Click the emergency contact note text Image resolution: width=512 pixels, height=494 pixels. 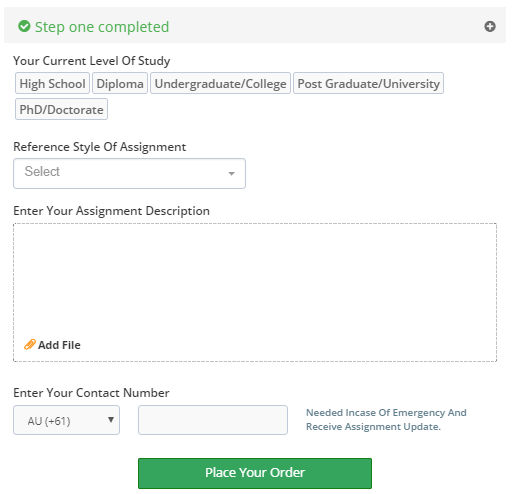tap(386, 420)
